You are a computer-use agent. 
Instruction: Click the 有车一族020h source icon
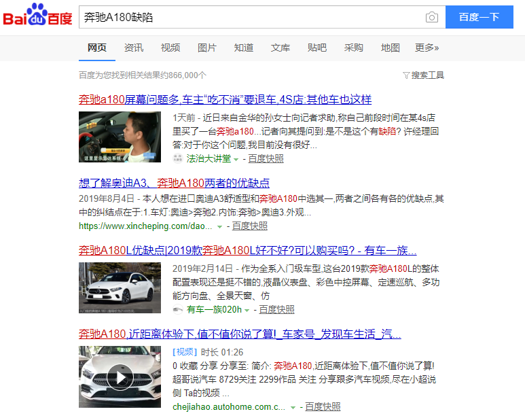pyautogui.click(x=178, y=310)
